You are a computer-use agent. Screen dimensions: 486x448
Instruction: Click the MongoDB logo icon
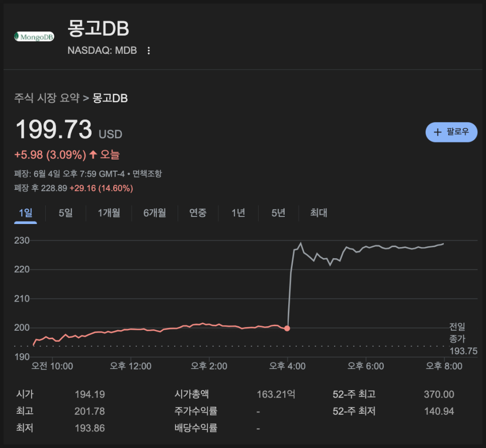coord(34,37)
